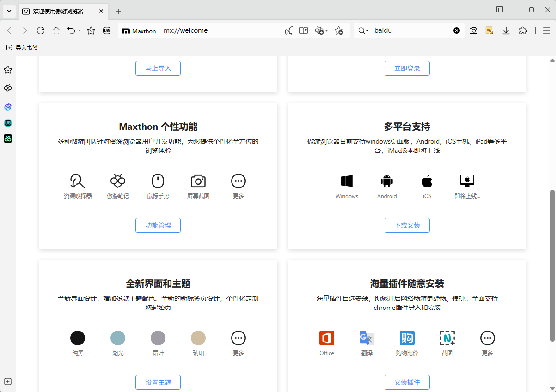Click the 功能管理 button

[158, 225]
